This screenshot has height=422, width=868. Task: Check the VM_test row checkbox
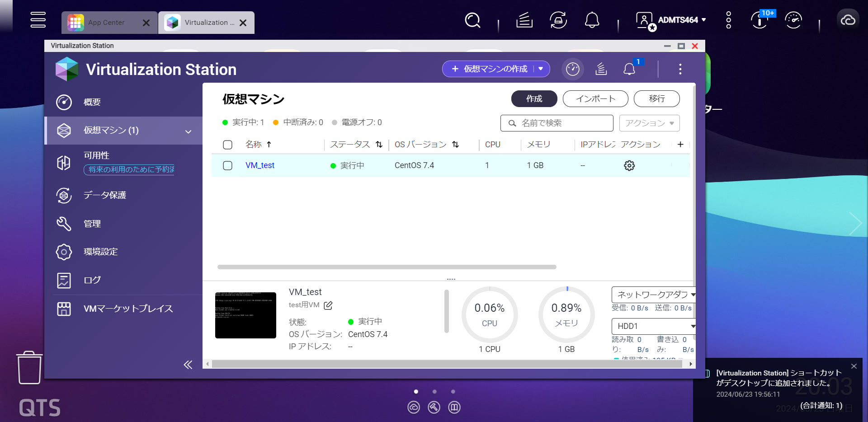(228, 166)
